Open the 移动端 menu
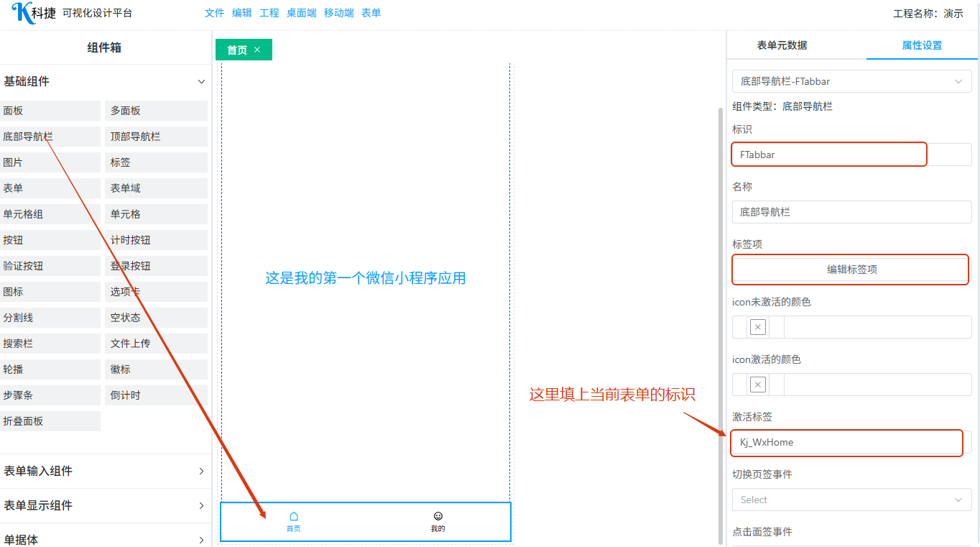980x547 pixels. coord(338,13)
